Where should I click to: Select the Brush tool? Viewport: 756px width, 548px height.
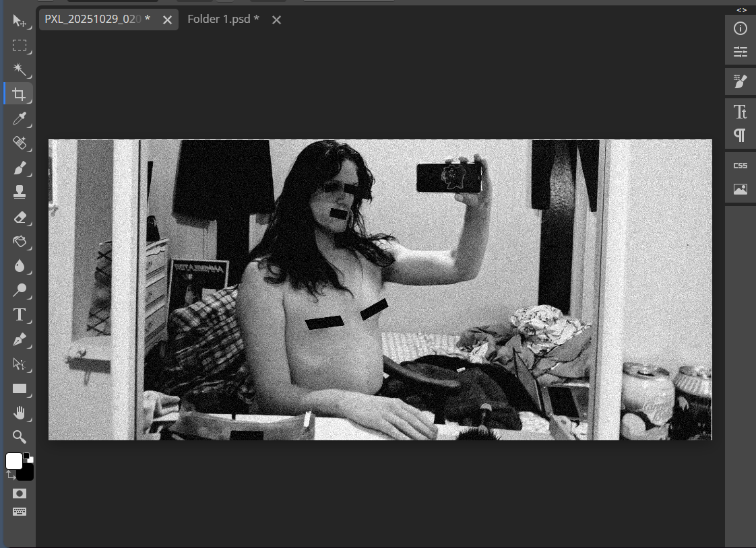click(20, 166)
